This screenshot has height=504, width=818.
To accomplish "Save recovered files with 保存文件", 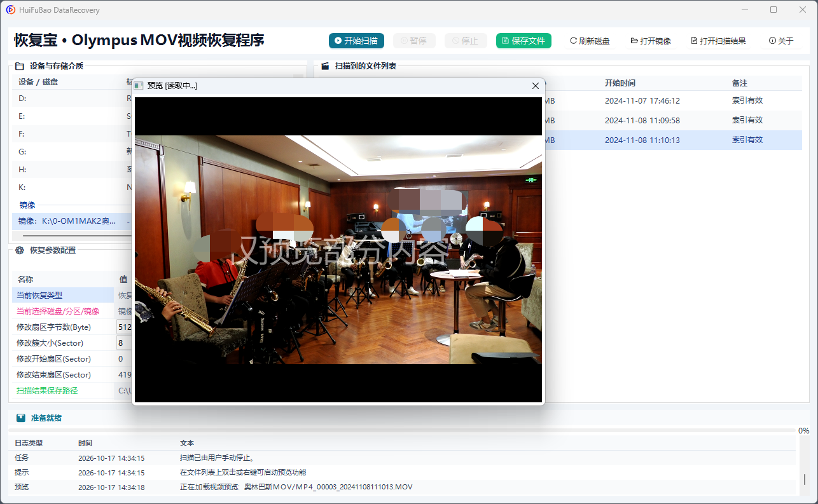I will [x=523, y=41].
